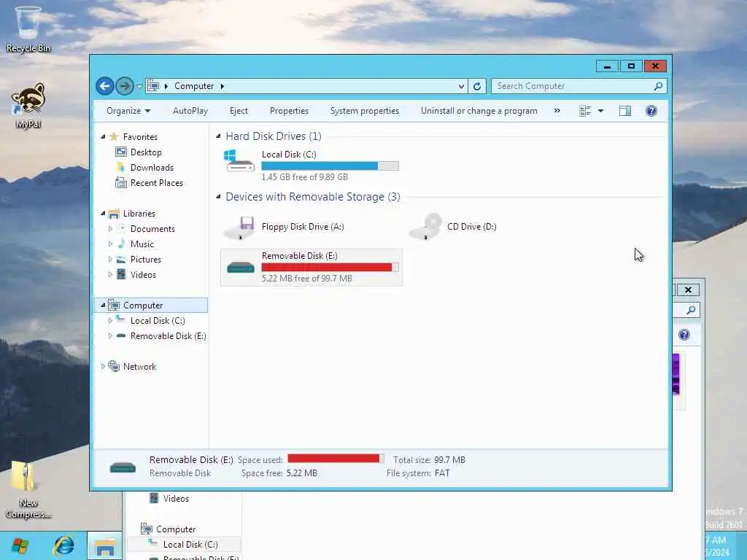
Task: Select Removable Disk (E:) in tree
Action: pos(169,336)
